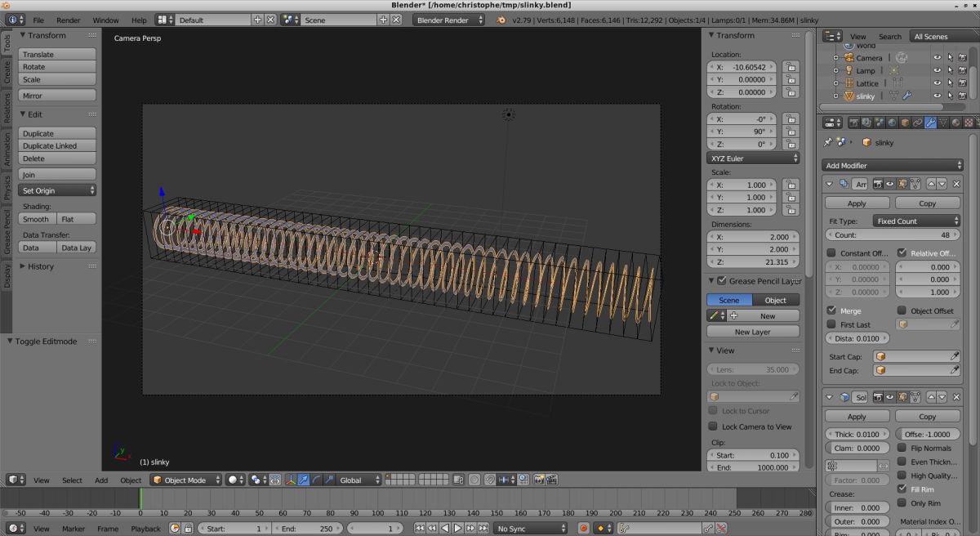
Task: Open the Scene properties tab icon
Action: click(x=879, y=123)
